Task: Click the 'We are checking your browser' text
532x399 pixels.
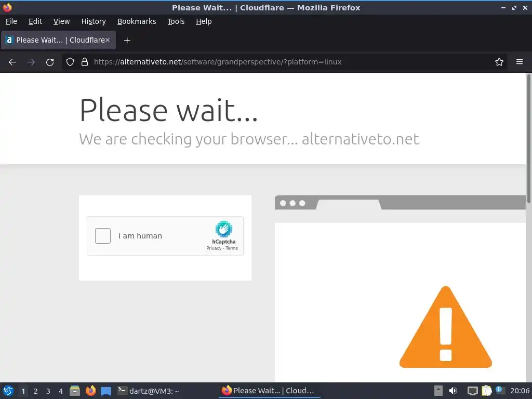Action: tap(188, 139)
